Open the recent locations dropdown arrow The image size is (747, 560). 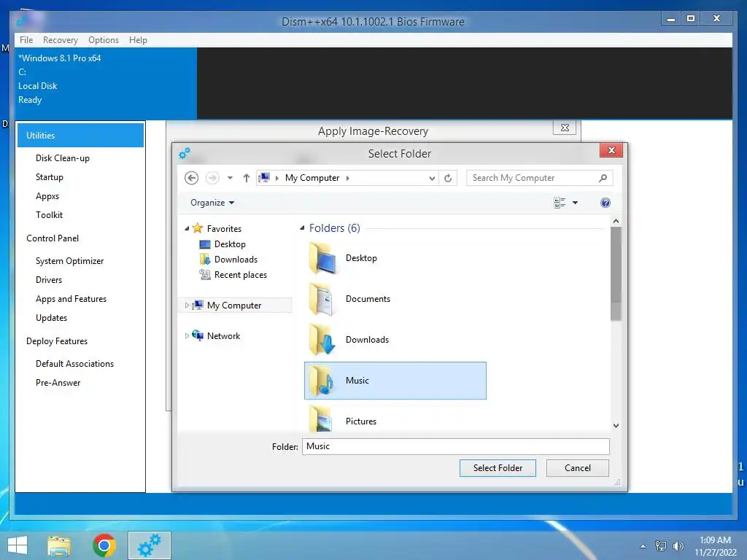click(x=230, y=178)
